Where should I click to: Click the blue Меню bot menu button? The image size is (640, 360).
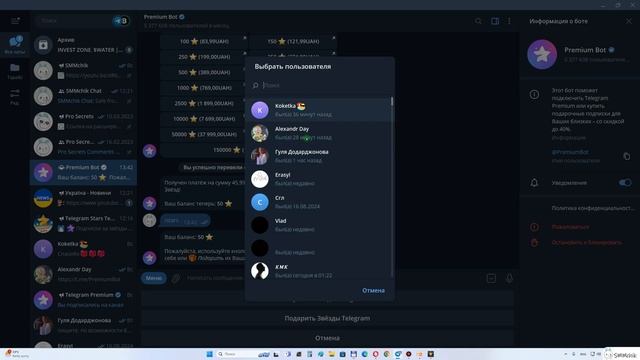pos(154,278)
